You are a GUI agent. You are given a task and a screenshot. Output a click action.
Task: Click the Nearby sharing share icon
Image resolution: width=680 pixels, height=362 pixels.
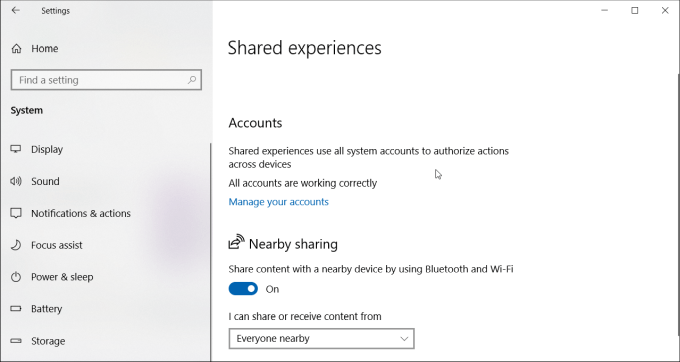pos(236,242)
